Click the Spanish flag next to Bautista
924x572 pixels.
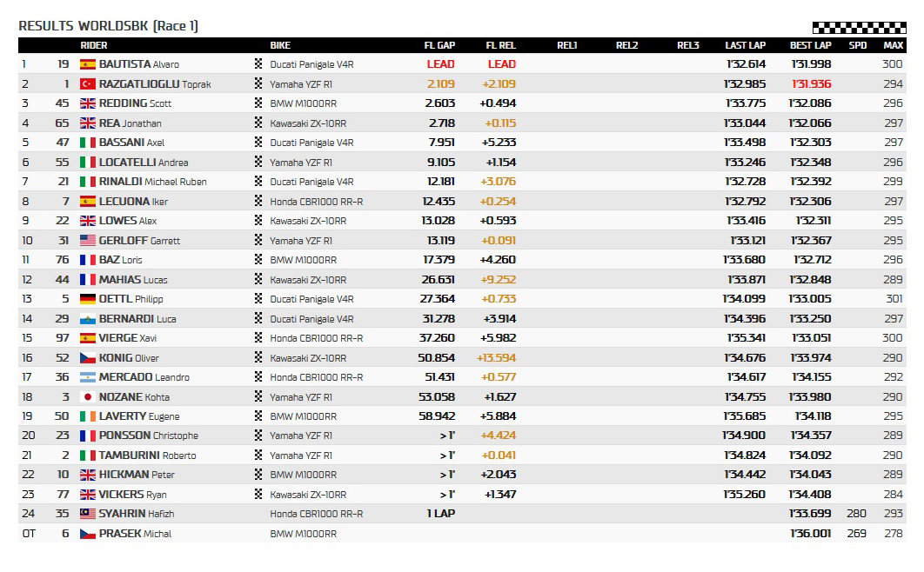[87, 64]
